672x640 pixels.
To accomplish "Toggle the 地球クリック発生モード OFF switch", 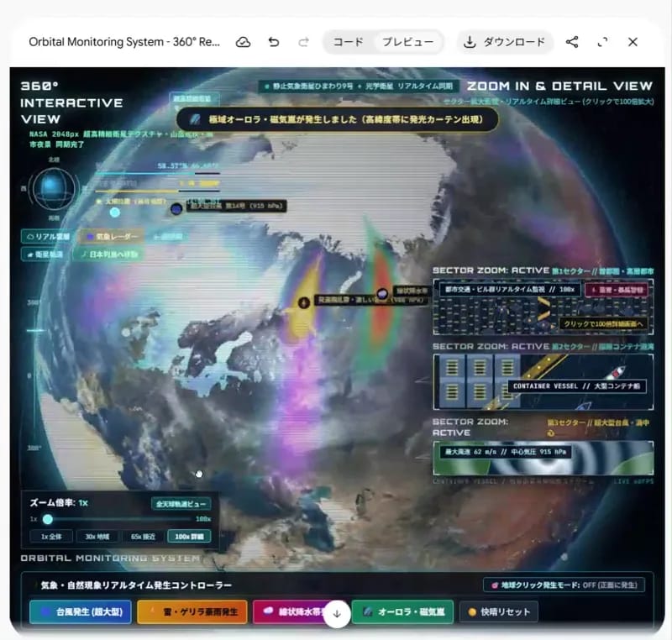I will pyautogui.click(x=564, y=585).
